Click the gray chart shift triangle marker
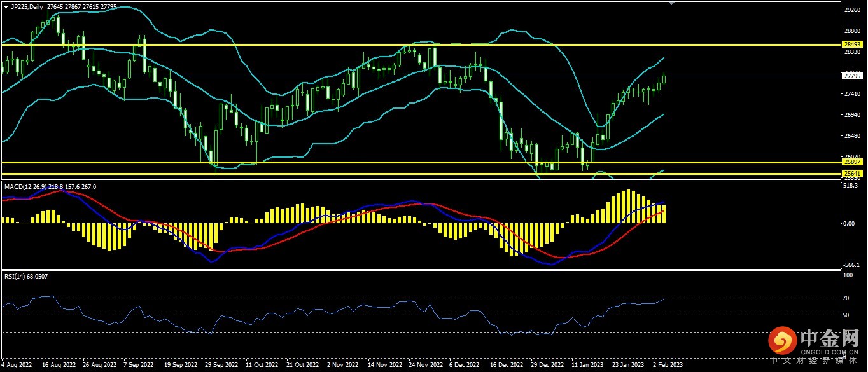The height and width of the screenshot is (372, 868). click(x=670, y=3)
